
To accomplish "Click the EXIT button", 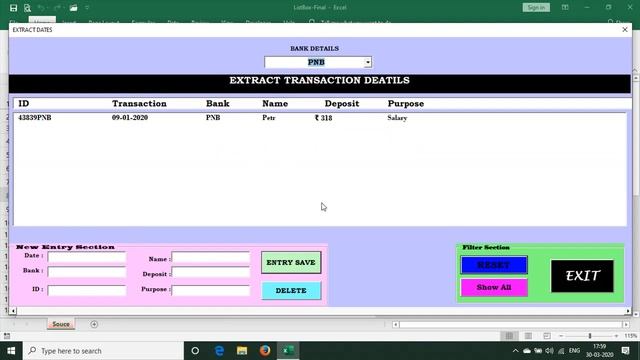I will click(x=582, y=276).
